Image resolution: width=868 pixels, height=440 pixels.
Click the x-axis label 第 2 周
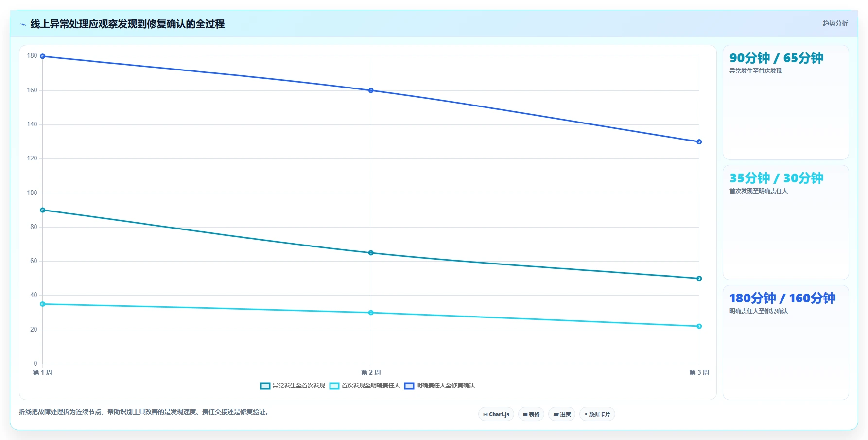(371, 373)
